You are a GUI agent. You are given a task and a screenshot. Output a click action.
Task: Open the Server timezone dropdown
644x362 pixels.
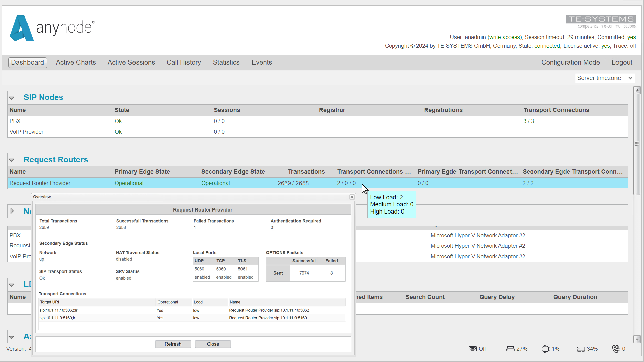pyautogui.click(x=605, y=78)
